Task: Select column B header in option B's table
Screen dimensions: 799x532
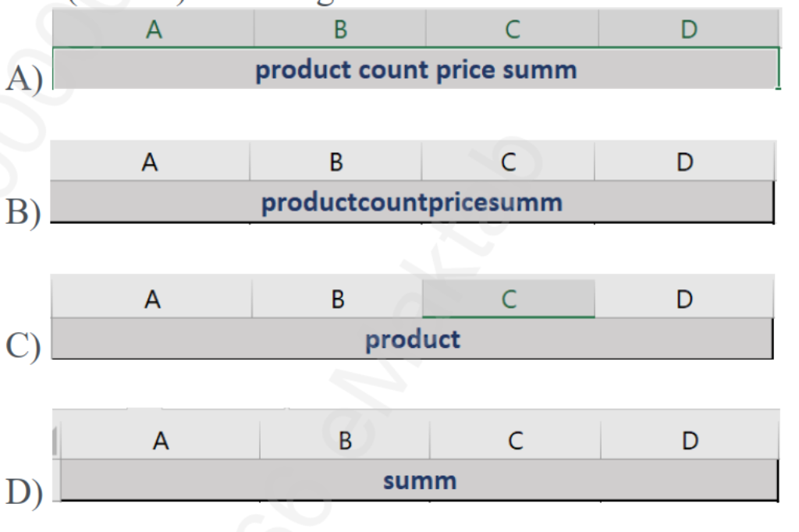Action: (x=336, y=164)
